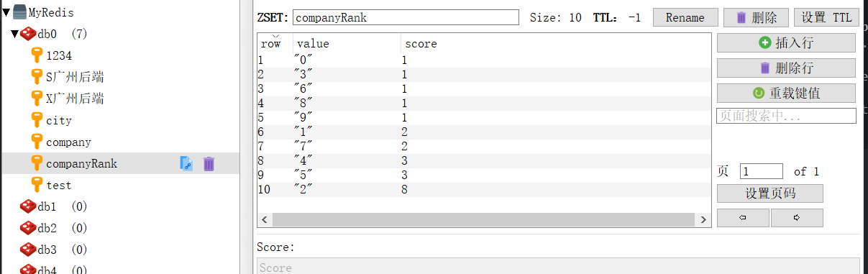
Task: Open database db2 (0)
Action: [x=63, y=228]
